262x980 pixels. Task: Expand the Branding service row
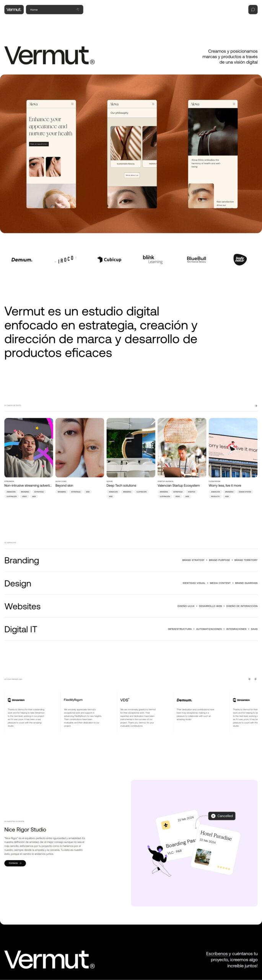coord(131,560)
